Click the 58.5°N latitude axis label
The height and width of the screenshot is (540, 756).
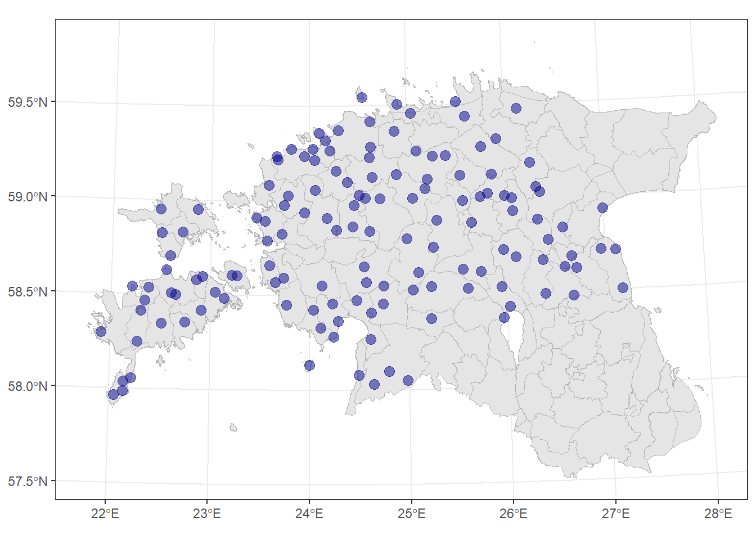click(x=28, y=292)
